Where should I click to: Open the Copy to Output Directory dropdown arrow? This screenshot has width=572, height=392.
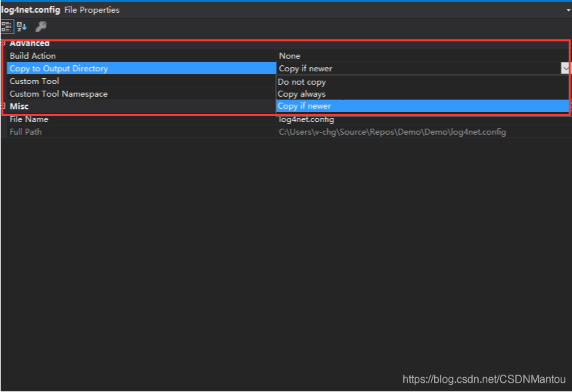pos(565,68)
